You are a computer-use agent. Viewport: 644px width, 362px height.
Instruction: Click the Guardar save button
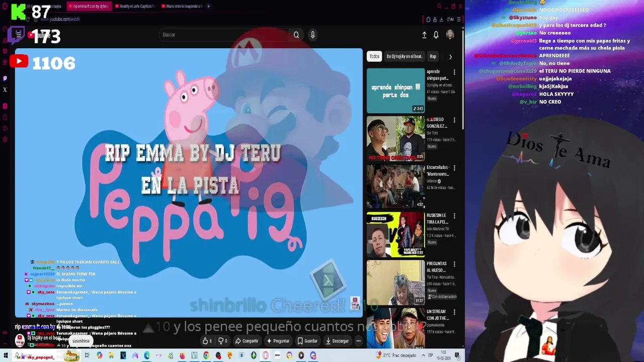[x=307, y=341]
